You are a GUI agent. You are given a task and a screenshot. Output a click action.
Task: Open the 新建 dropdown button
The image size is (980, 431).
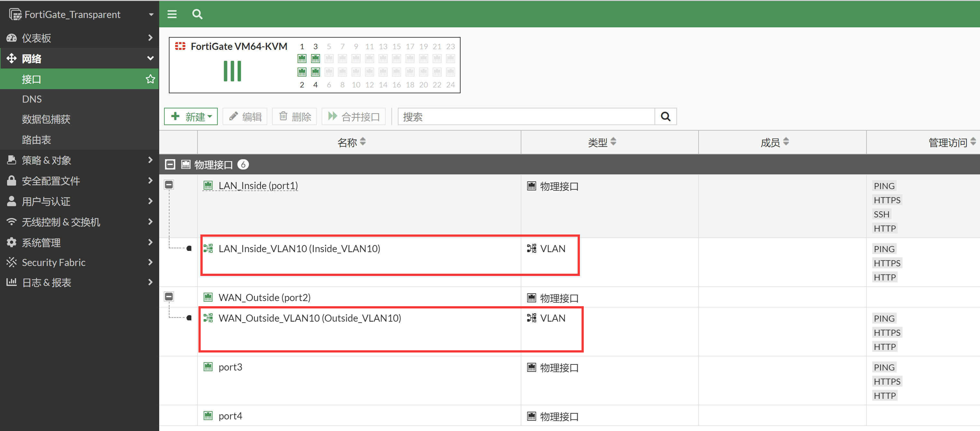click(x=191, y=116)
